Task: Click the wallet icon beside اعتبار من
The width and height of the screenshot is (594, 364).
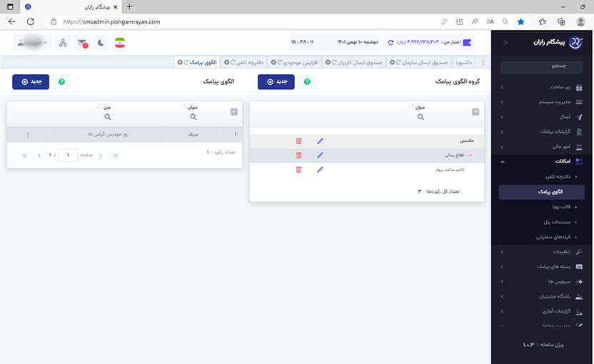Action: pos(468,42)
